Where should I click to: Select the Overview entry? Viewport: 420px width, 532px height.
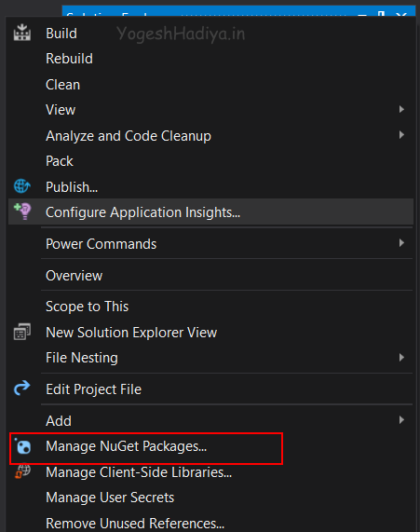(210, 276)
